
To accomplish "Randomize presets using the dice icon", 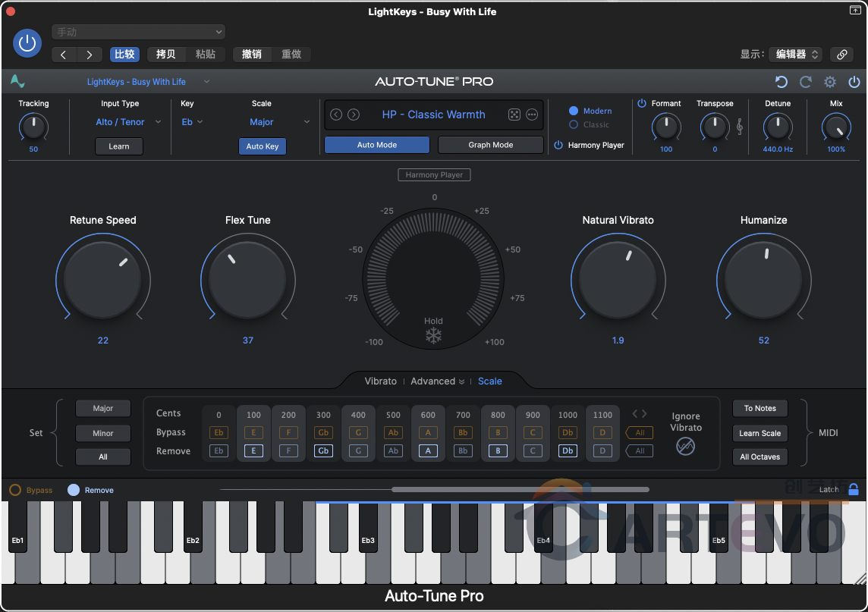I will (x=514, y=115).
